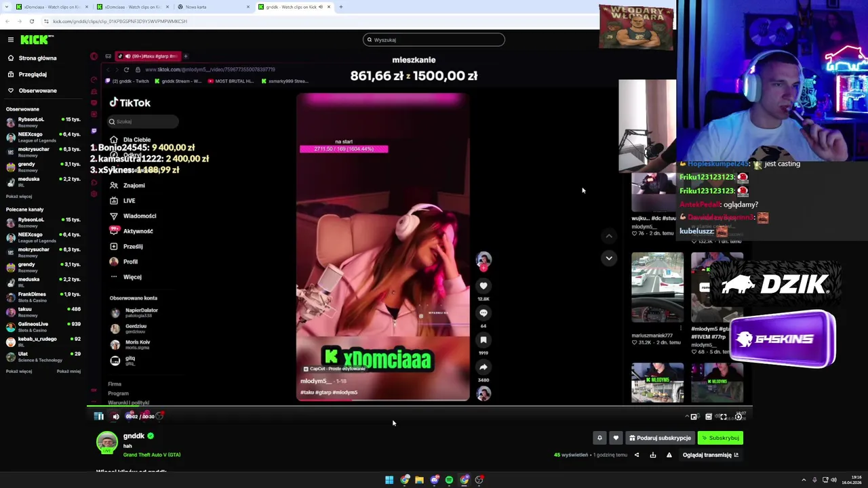Expand Chrome tab search dropdown

6,7
